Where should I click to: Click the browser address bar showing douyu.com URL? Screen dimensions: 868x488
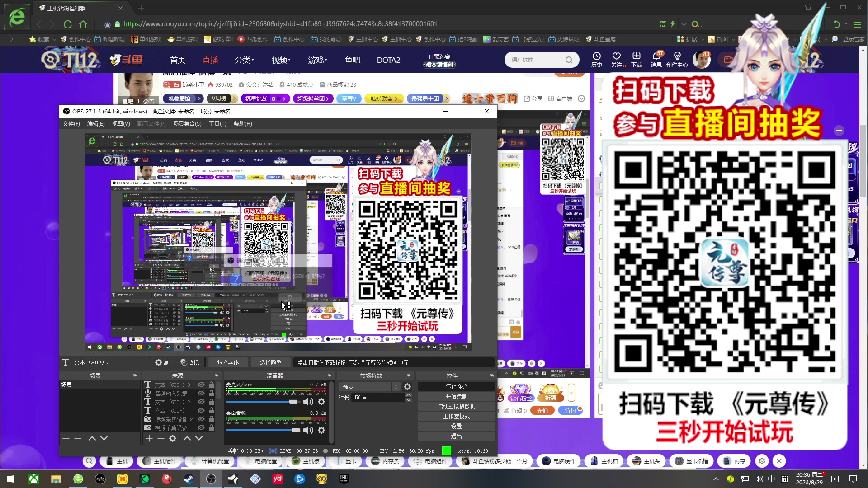click(x=316, y=23)
